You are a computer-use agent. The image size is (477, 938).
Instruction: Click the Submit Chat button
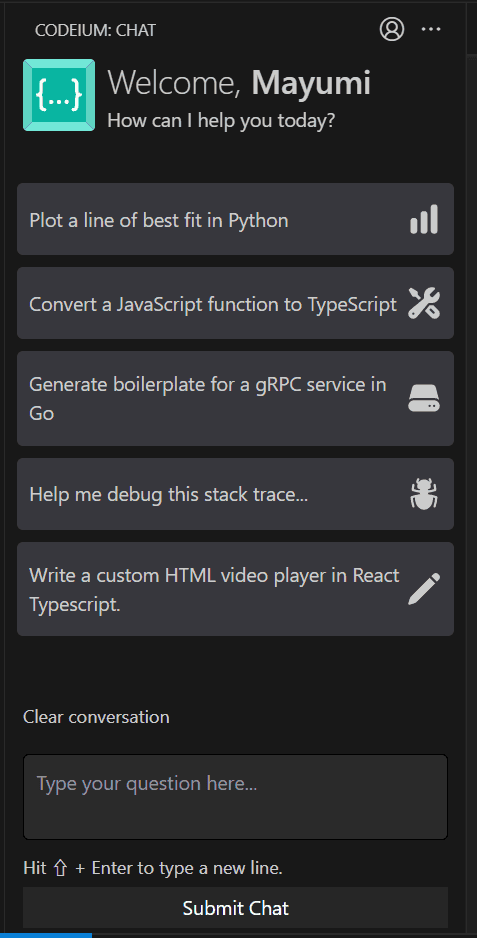[235, 908]
